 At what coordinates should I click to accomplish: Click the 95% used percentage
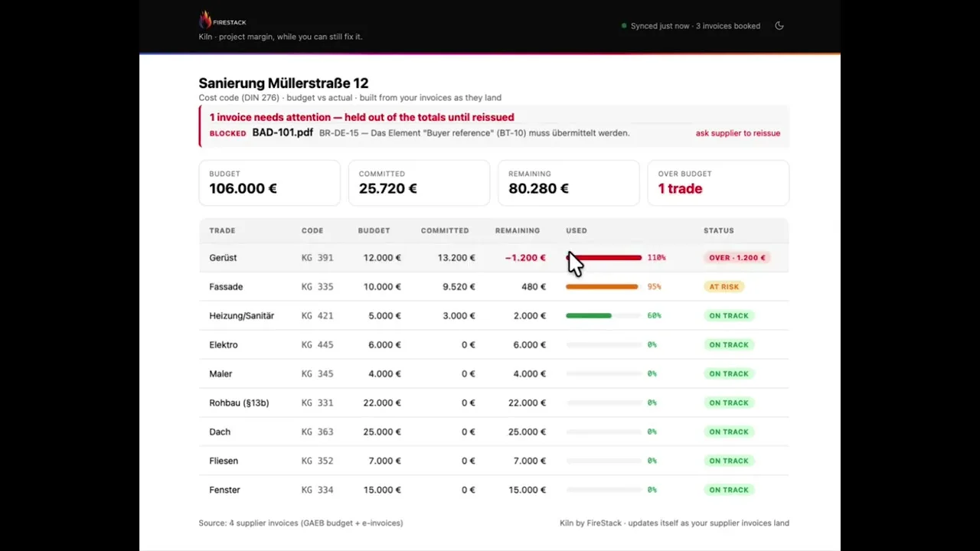(654, 287)
